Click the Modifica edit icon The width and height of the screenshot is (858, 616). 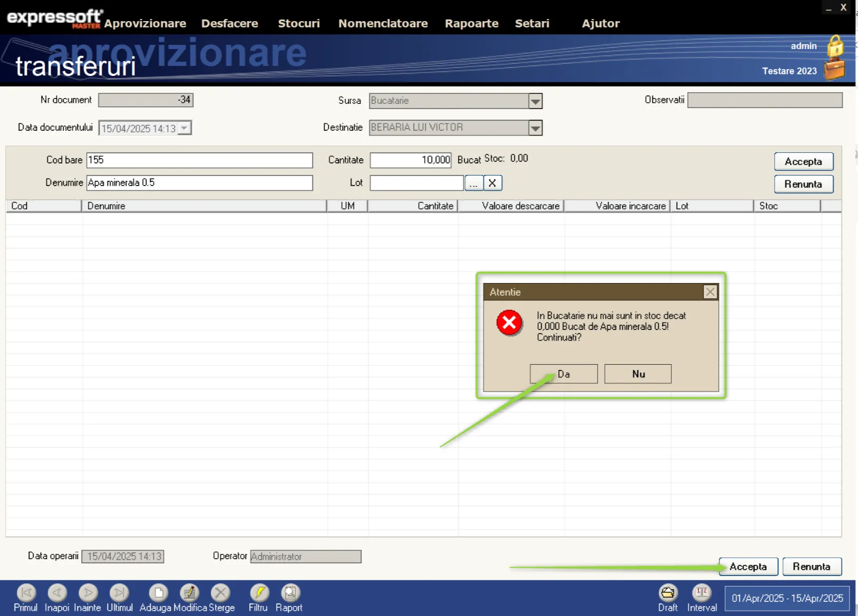tap(189, 593)
